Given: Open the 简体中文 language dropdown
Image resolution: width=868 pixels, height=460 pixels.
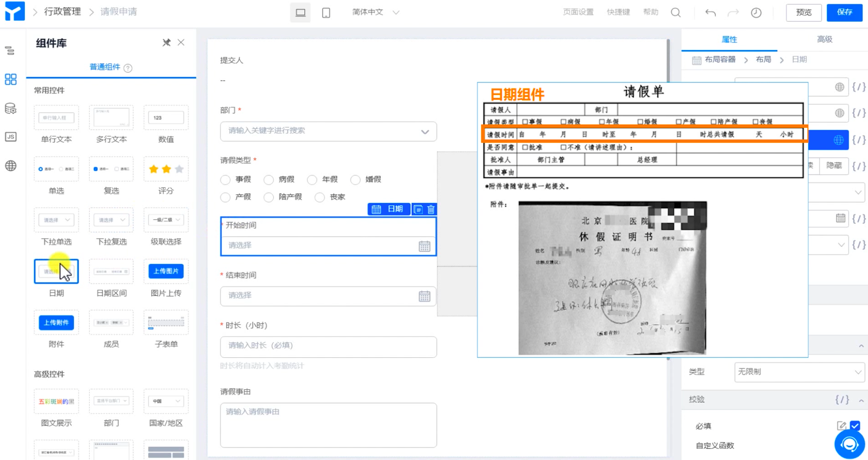Looking at the screenshot, I should coord(376,13).
